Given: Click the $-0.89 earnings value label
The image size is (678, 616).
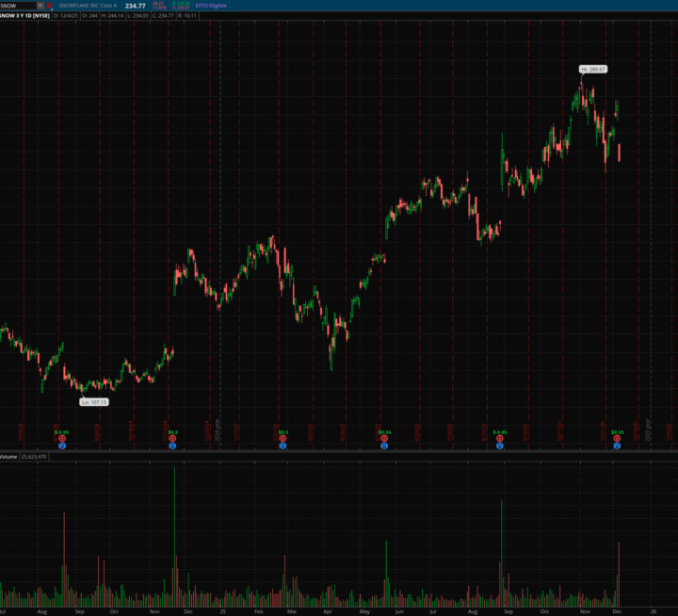Looking at the screenshot, I should click(500, 432).
